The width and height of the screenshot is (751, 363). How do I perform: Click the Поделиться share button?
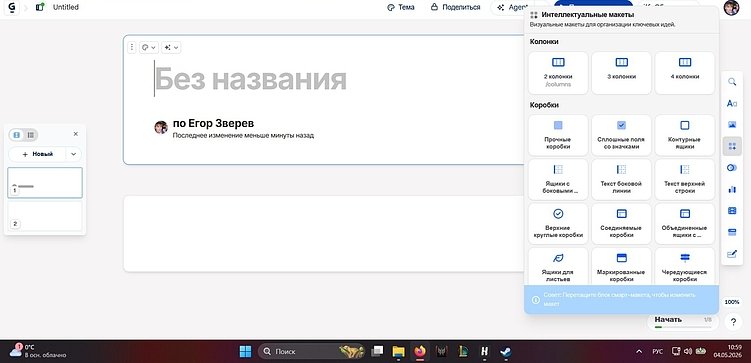[x=455, y=7]
